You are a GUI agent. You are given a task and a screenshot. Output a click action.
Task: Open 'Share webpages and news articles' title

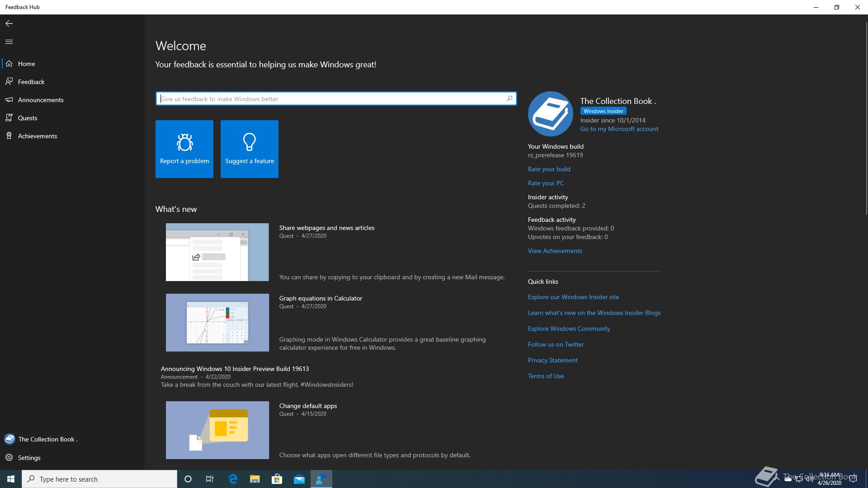pos(327,228)
